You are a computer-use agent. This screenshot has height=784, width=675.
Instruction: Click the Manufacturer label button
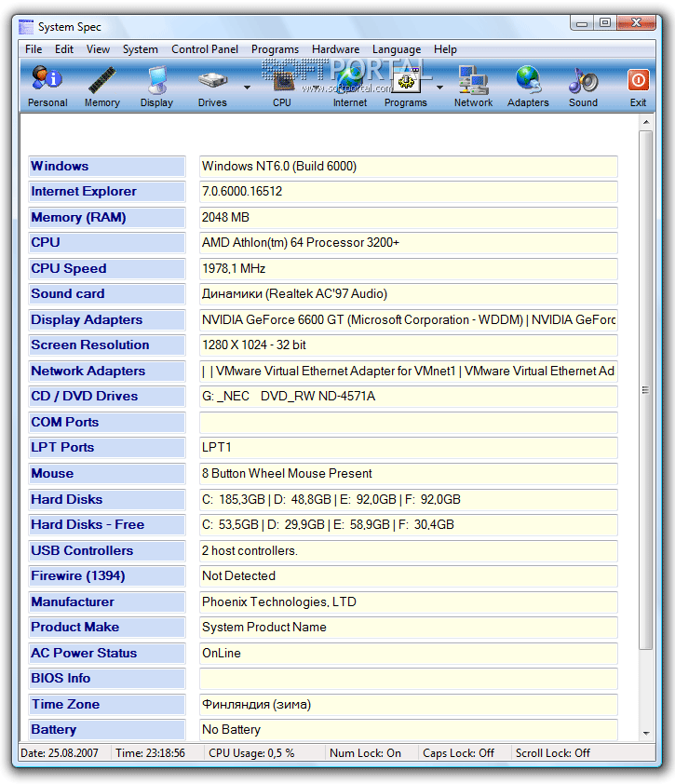(x=107, y=602)
